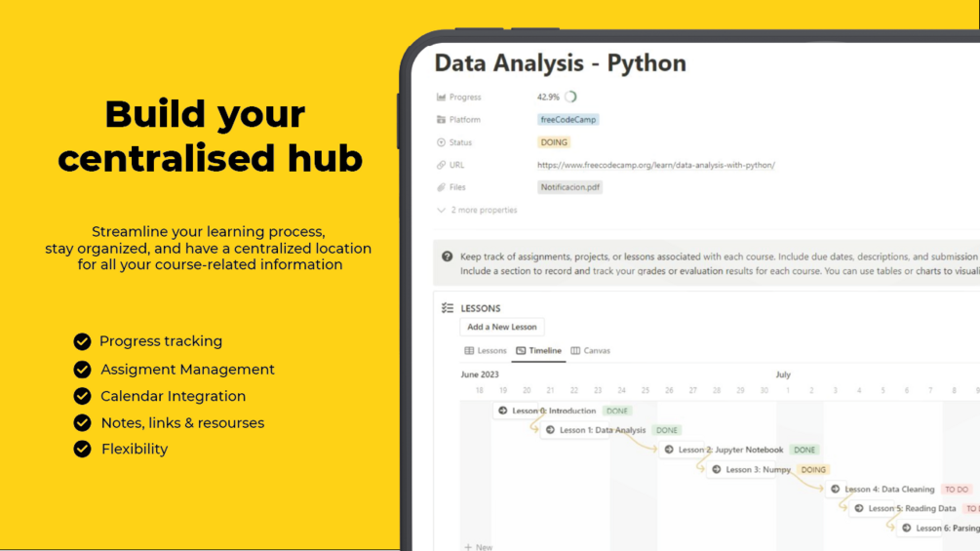Select the Timeline tab
This screenshot has width=980, height=551.
pyautogui.click(x=539, y=350)
